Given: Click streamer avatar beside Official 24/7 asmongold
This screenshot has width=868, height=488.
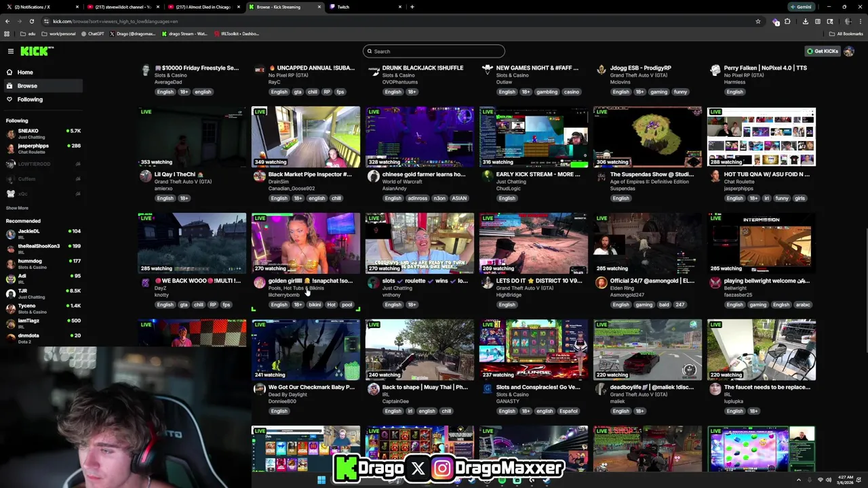Looking at the screenshot, I should [x=601, y=283].
